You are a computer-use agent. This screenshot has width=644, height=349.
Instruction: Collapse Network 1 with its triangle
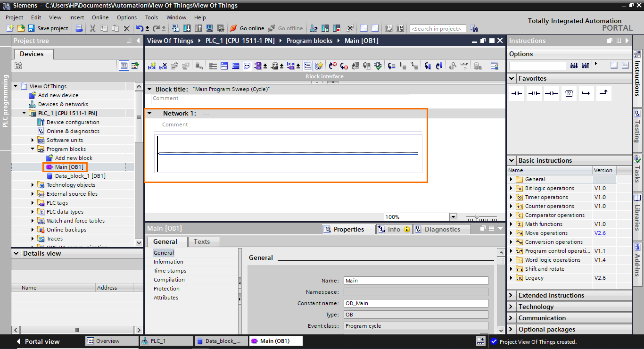coord(149,113)
